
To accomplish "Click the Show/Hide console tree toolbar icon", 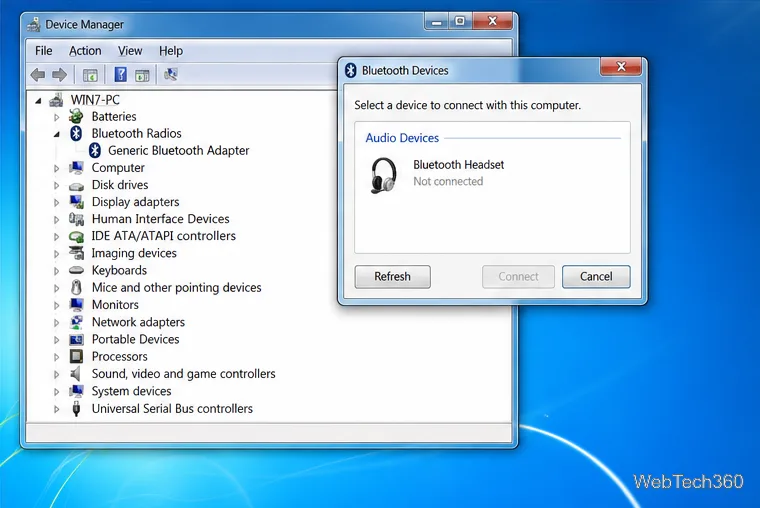I will (90, 75).
